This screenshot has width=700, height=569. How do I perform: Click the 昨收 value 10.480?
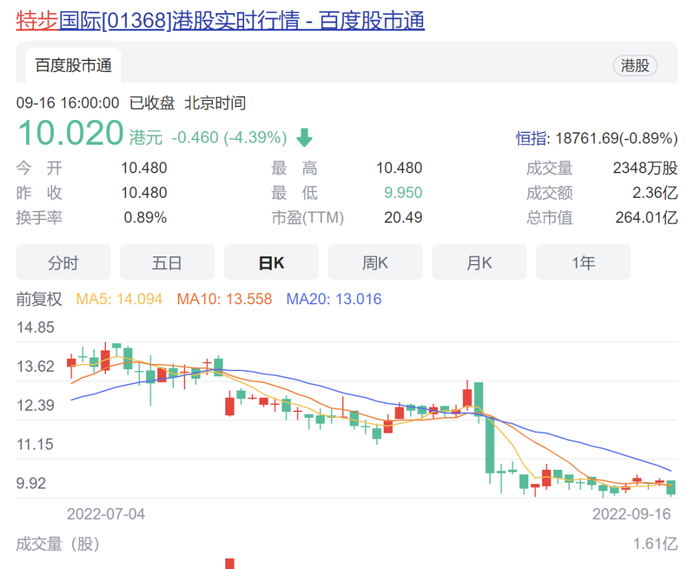[x=144, y=193]
